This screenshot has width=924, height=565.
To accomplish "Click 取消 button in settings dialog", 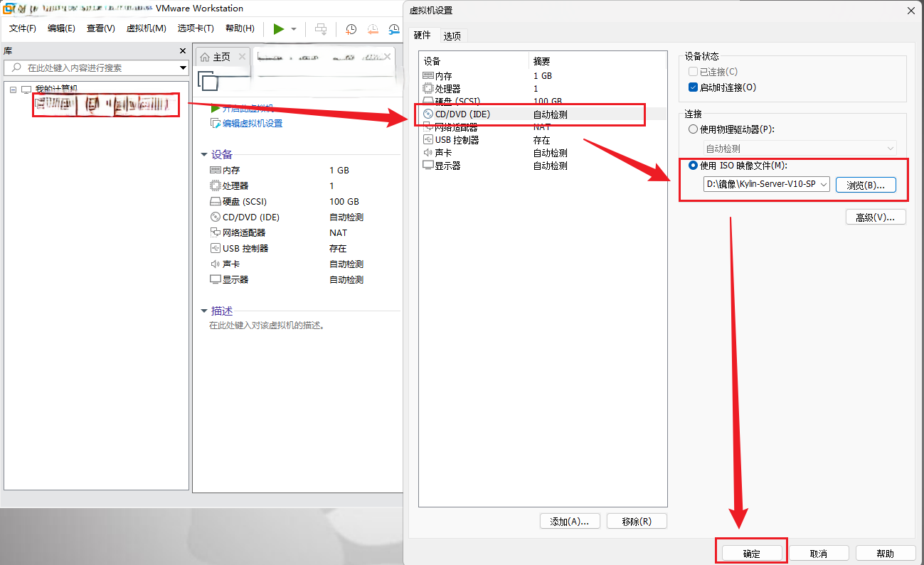I will pyautogui.click(x=819, y=554).
